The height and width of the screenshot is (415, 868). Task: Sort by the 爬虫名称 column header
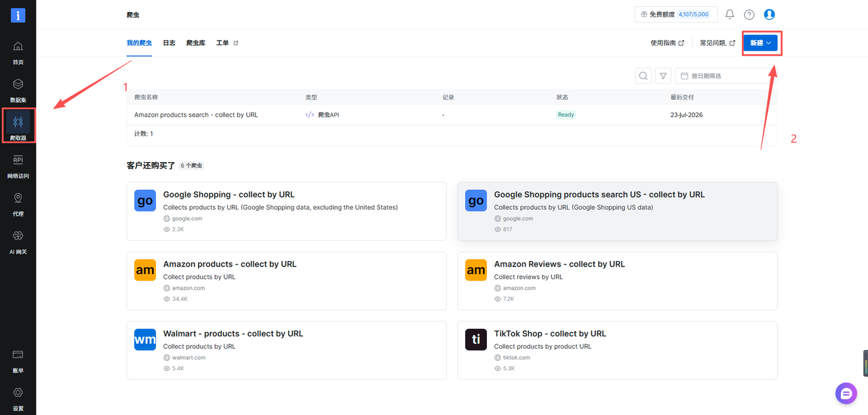pyautogui.click(x=146, y=98)
